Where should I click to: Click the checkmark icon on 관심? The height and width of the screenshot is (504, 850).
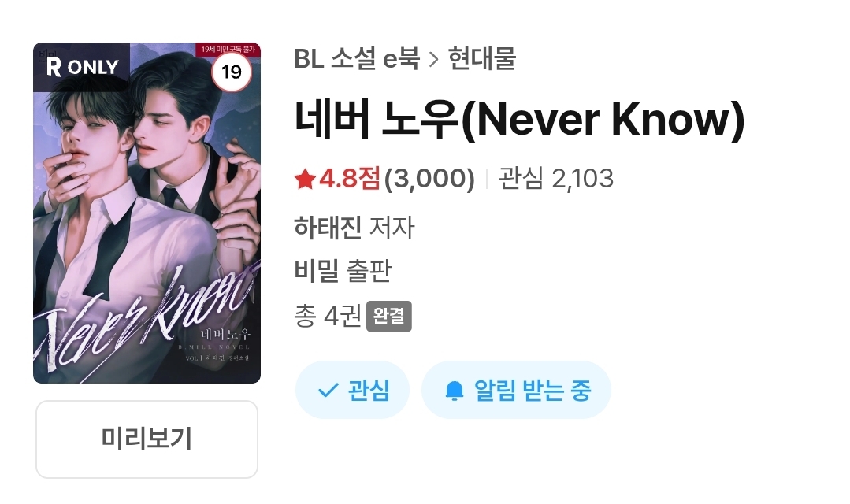(x=328, y=390)
